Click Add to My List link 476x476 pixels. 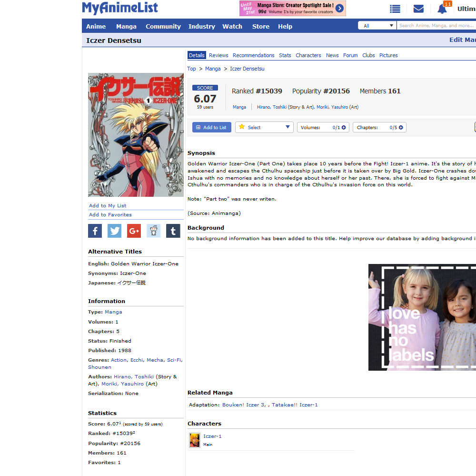click(x=108, y=205)
